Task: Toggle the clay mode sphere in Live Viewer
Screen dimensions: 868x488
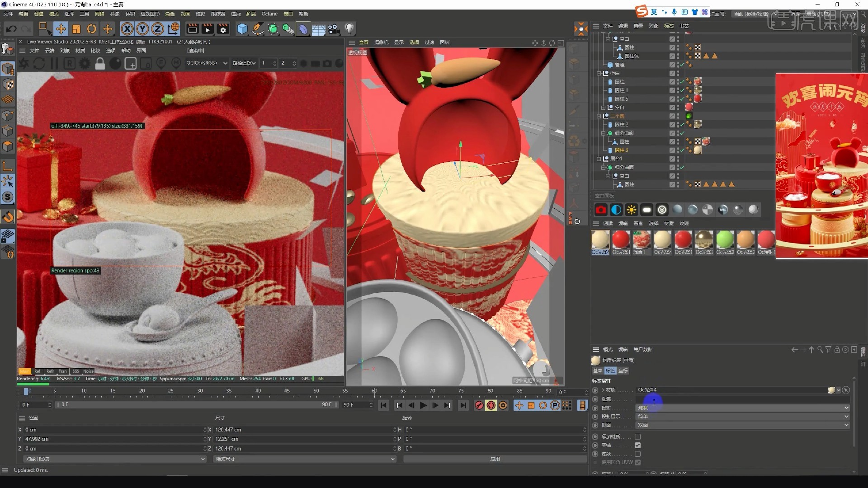Action: coord(115,64)
